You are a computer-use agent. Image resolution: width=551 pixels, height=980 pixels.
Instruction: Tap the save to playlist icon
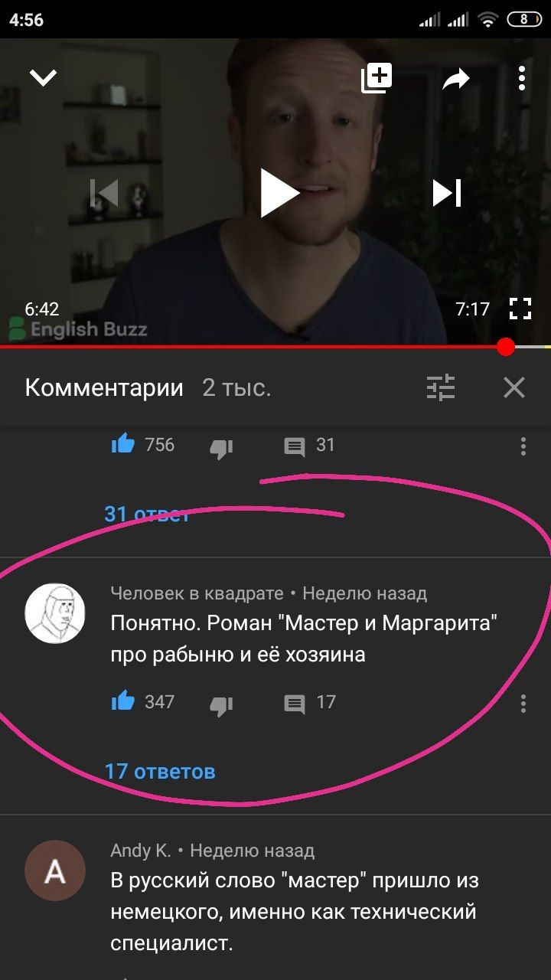coord(377,78)
